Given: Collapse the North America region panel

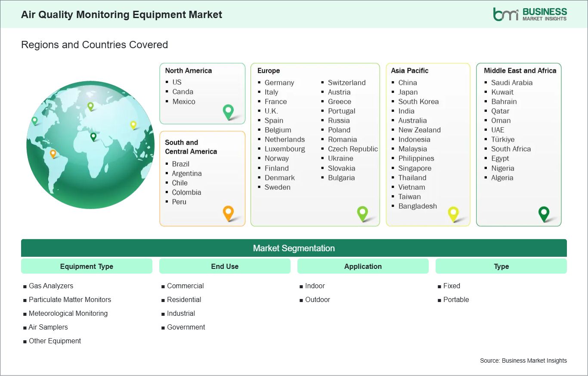Looking at the screenshot, I should [x=188, y=71].
